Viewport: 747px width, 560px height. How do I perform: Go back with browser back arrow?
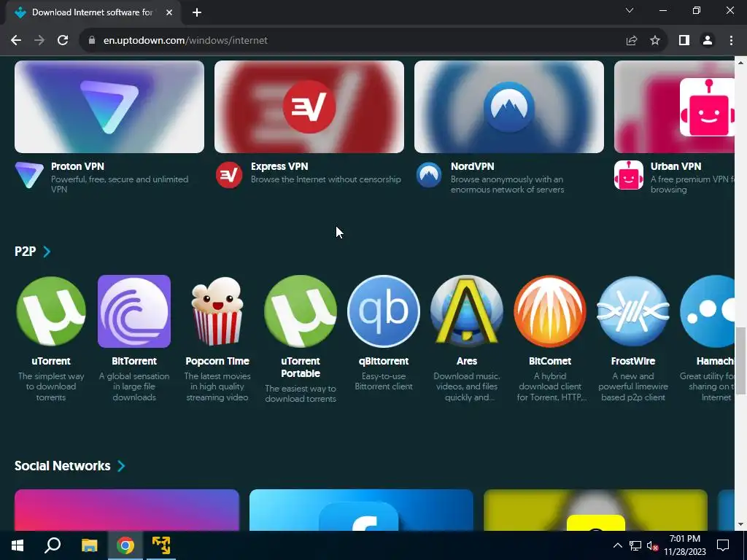16,41
